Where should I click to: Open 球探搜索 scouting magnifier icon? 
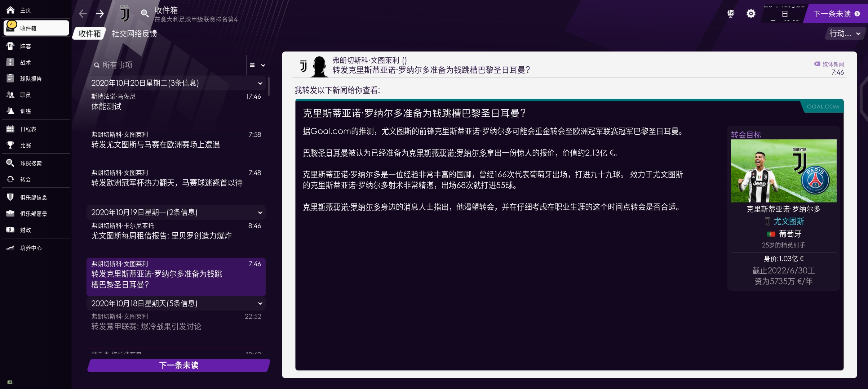(10, 163)
